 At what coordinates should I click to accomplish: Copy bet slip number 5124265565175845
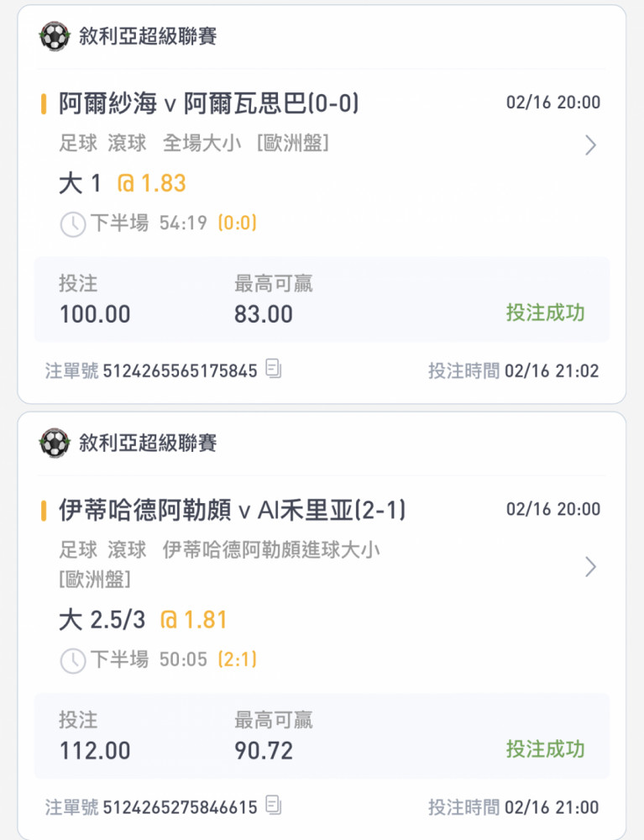tap(274, 369)
